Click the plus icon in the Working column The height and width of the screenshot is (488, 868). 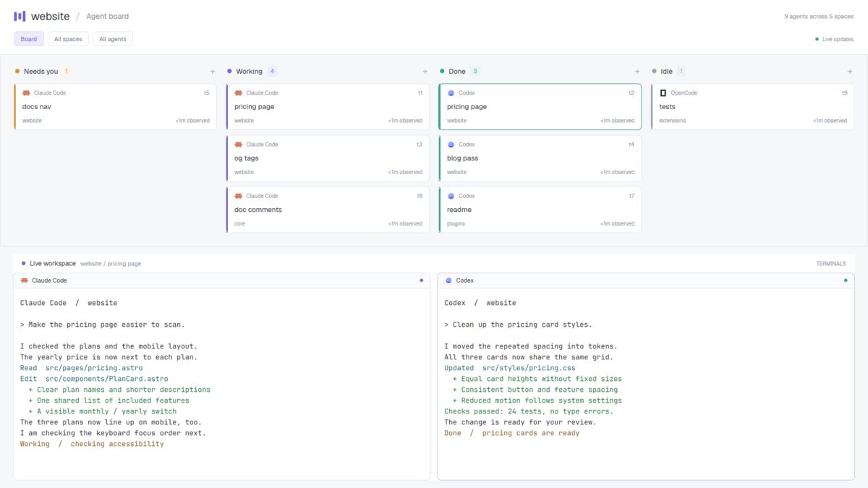point(425,72)
